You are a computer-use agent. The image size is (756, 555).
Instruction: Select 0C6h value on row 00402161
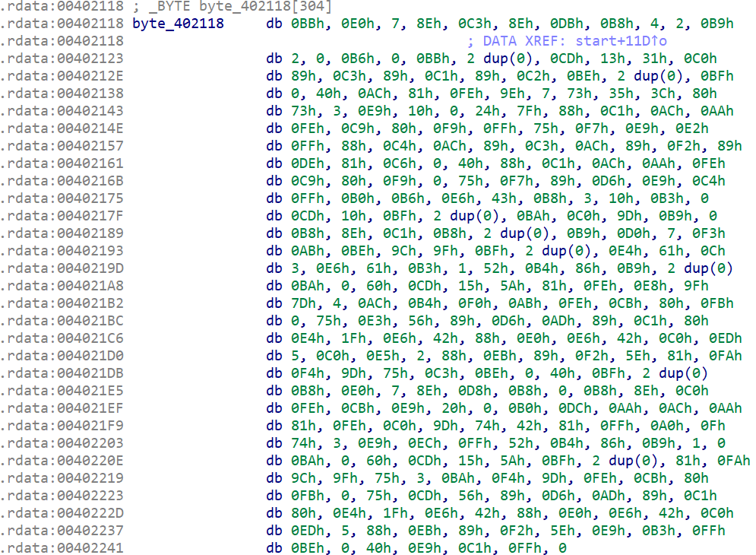click(400, 163)
